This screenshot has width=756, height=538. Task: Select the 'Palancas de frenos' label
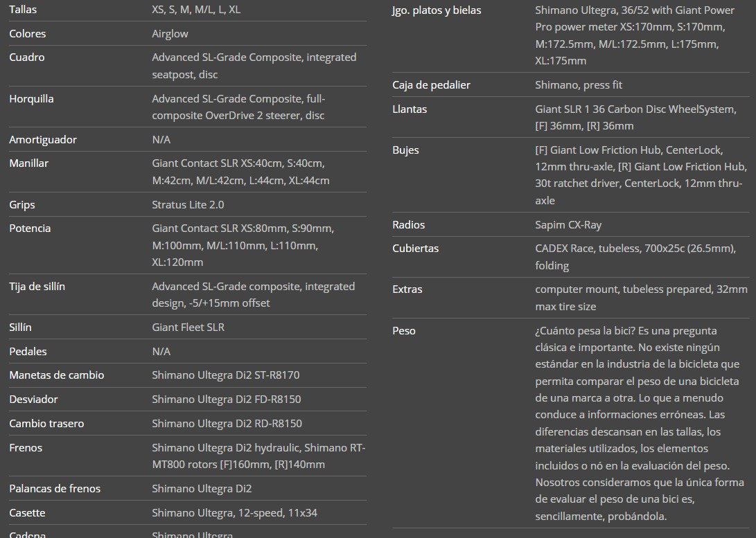click(x=55, y=489)
